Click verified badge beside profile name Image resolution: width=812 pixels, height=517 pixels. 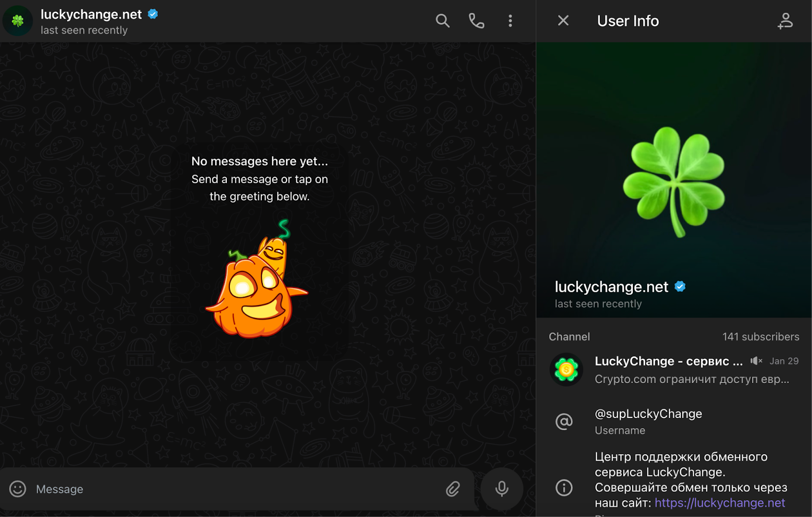[680, 287]
